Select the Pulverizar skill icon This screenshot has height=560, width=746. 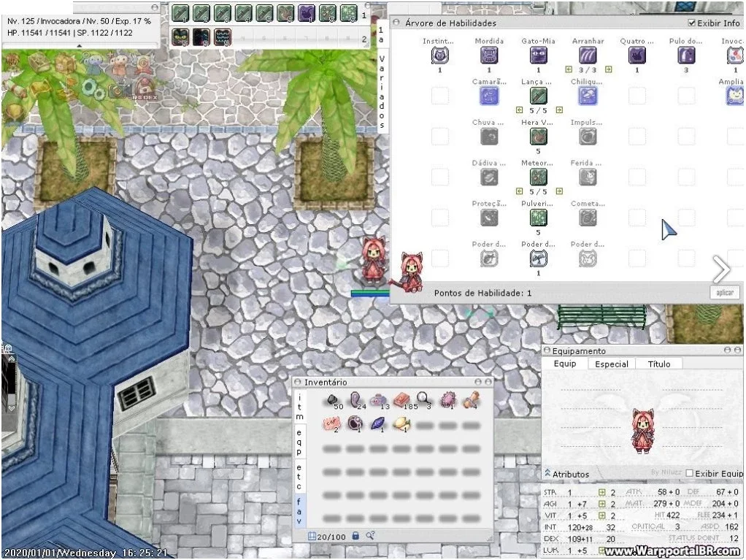(538, 218)
